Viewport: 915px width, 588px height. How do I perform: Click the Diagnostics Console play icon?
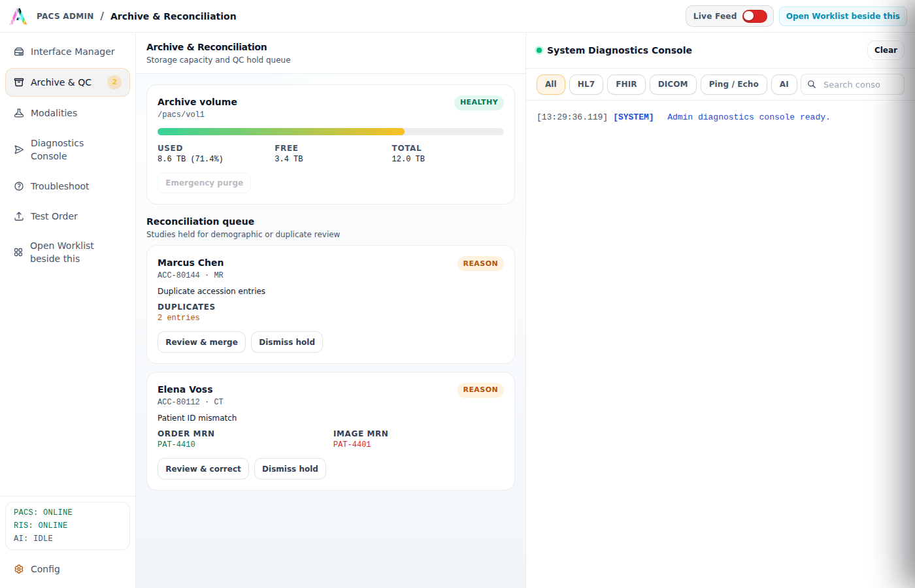point(19,150)
